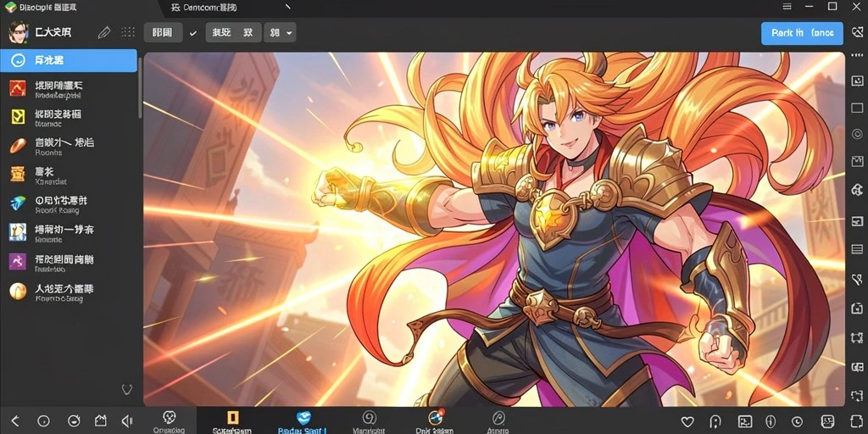
Task: Click the empty rectangle icon in right sidebar
Action: point(857,108)
